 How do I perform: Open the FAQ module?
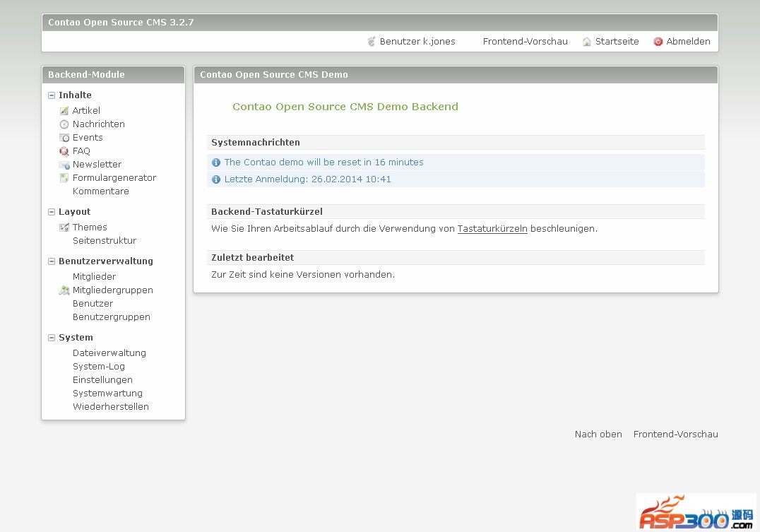(81, 150)
